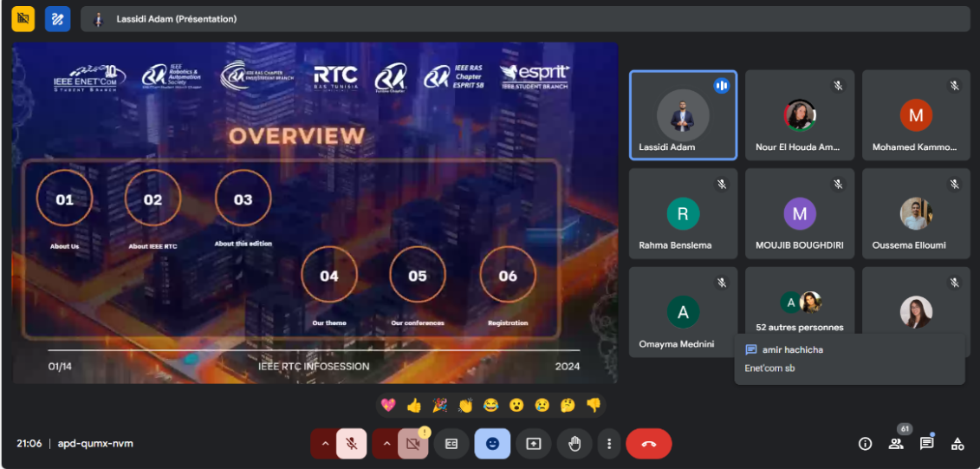Open the chat panel
Image resolution: width=980 pixels, height=469 pixels.
coord(926,444)
